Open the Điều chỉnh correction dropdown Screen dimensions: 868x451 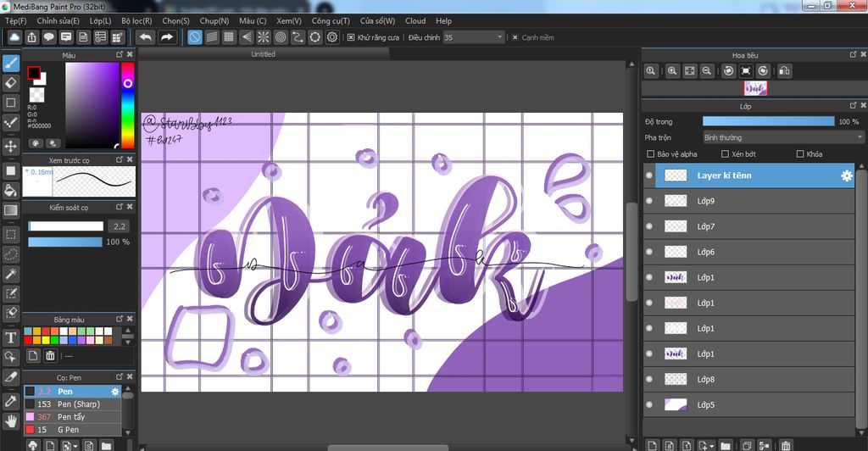click(473, 37)
